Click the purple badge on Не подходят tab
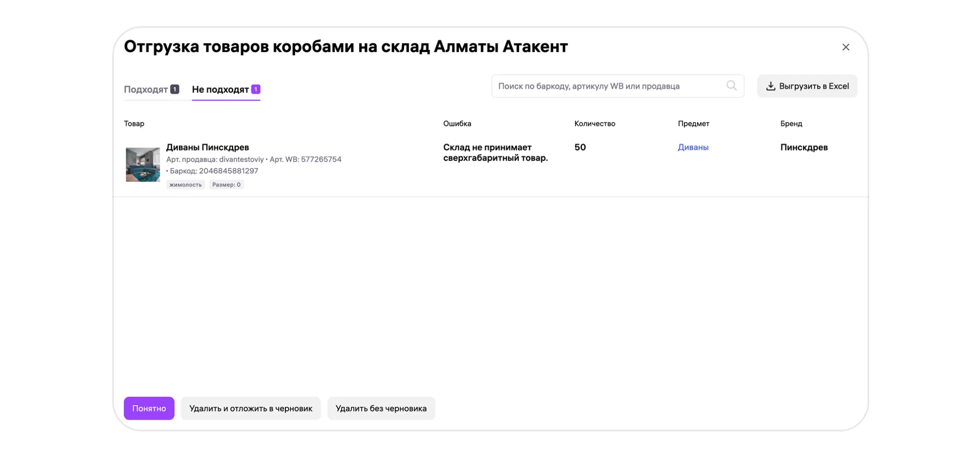Image resolution: width=980 pixels, height=458 pixels. [255, 89]
